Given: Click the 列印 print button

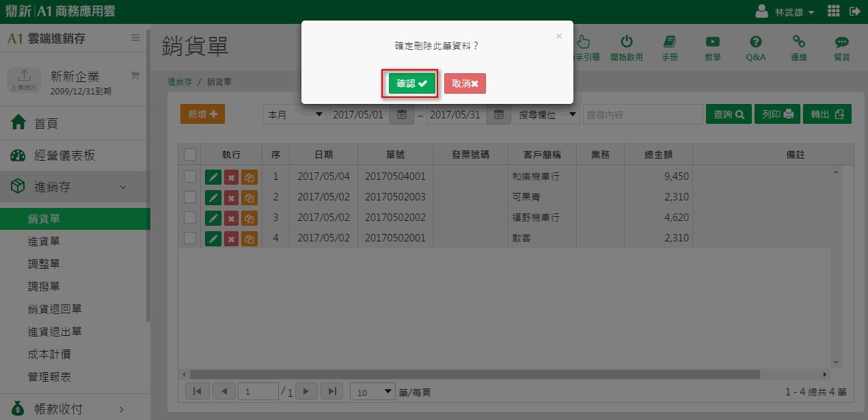Looking at the screenshot, I should 777,114.
